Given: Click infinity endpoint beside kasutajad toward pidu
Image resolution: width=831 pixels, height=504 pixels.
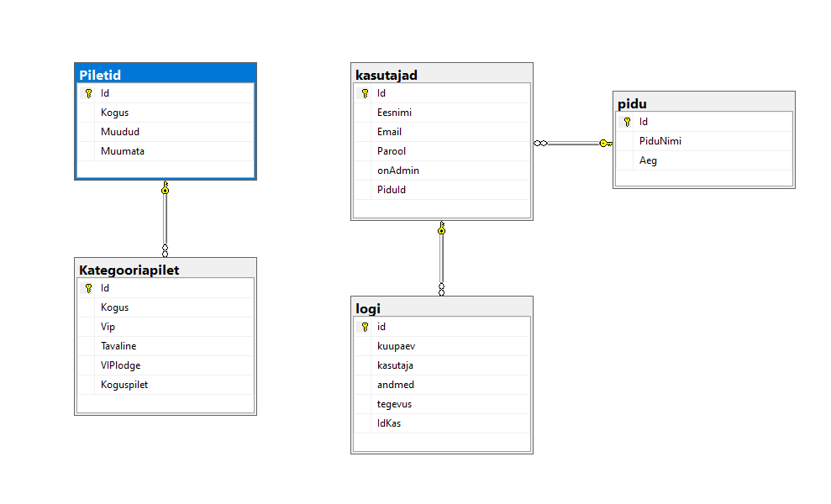Looking at the screenshot, I should [x=540, y=143].
